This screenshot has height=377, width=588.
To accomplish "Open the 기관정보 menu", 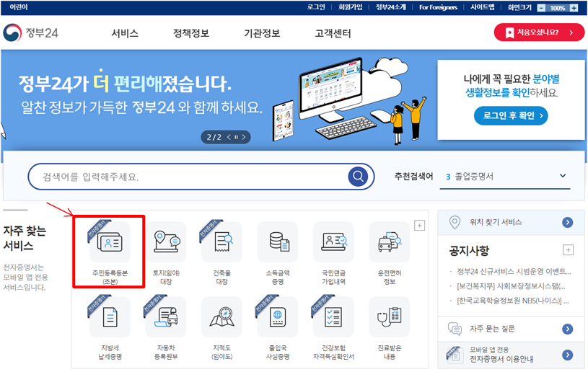I will click(262, 33).
